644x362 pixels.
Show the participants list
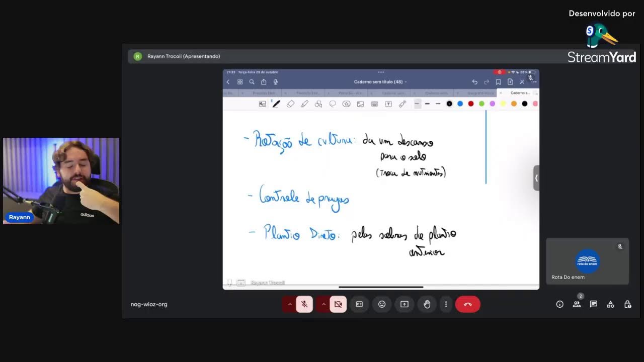(x=577, y=304)
